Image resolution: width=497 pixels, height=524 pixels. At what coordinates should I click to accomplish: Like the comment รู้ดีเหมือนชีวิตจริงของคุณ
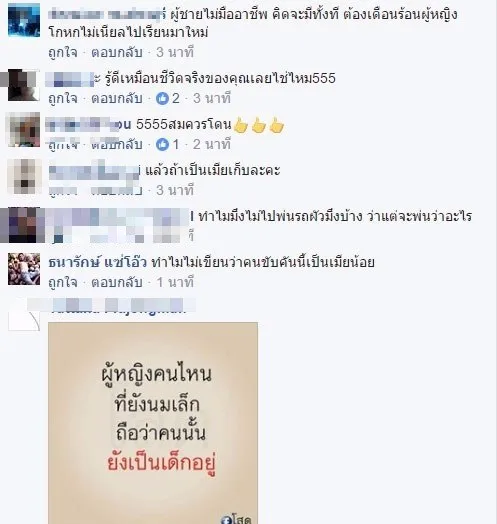(x=63, y=99)
